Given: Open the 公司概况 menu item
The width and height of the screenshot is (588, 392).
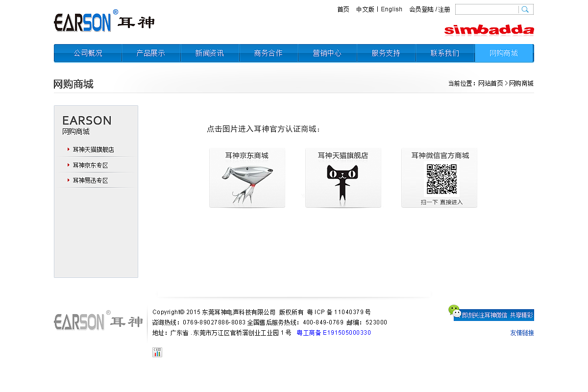Looking at the screenshot, I should coord(88,53).
